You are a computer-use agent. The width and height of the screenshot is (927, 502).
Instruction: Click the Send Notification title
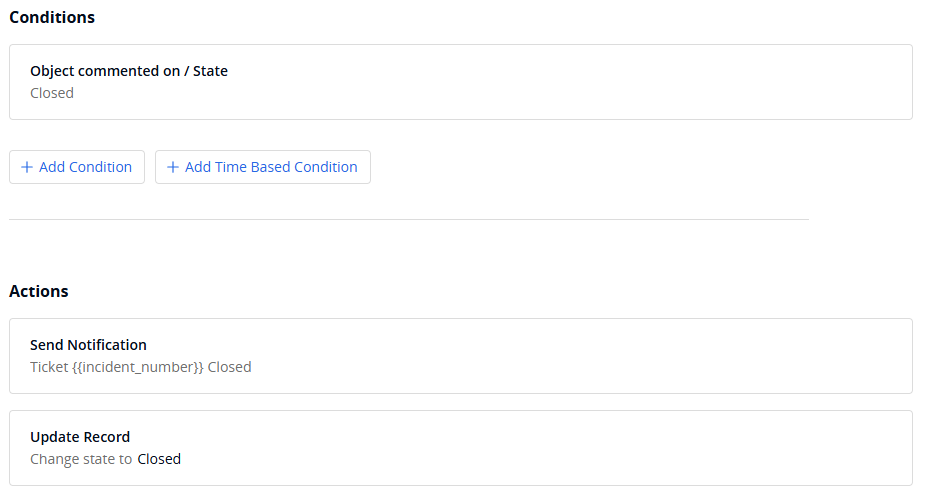(x=88, y=345)
